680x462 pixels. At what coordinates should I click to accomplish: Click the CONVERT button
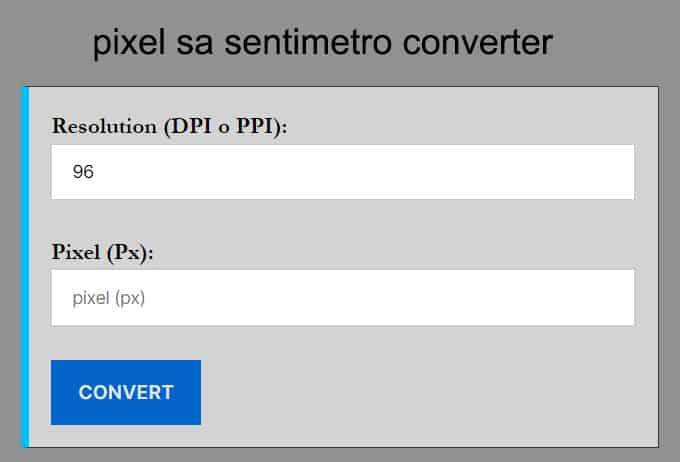[x=126, y=392]
